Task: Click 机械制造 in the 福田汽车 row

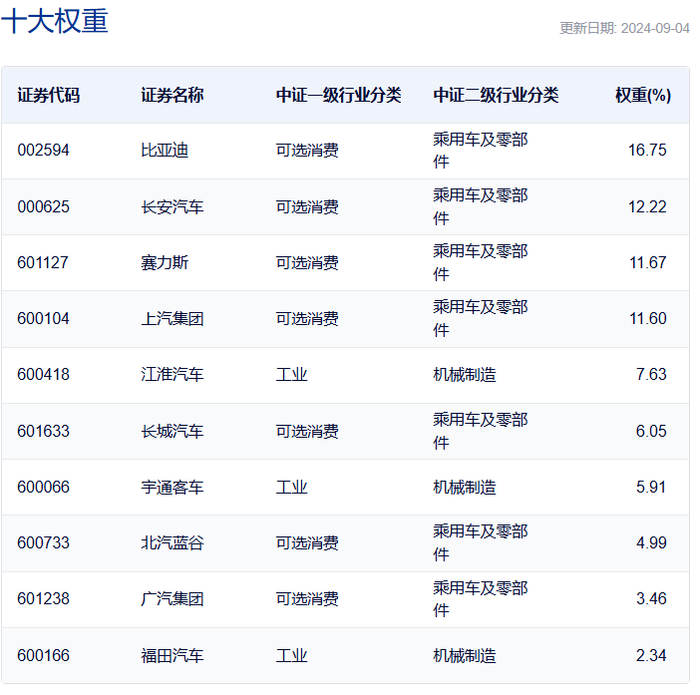Action: click(x=465, y=656)
